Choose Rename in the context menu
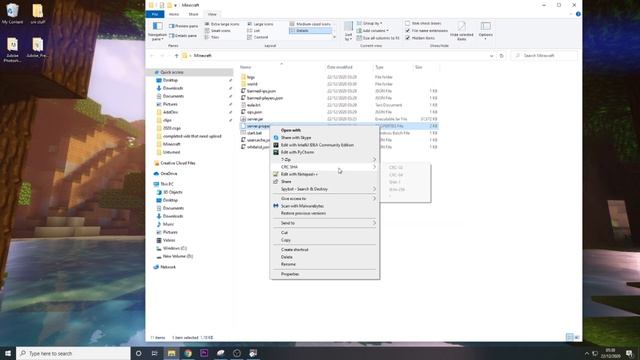Screen dimensions: 640x360 (325, 264)
